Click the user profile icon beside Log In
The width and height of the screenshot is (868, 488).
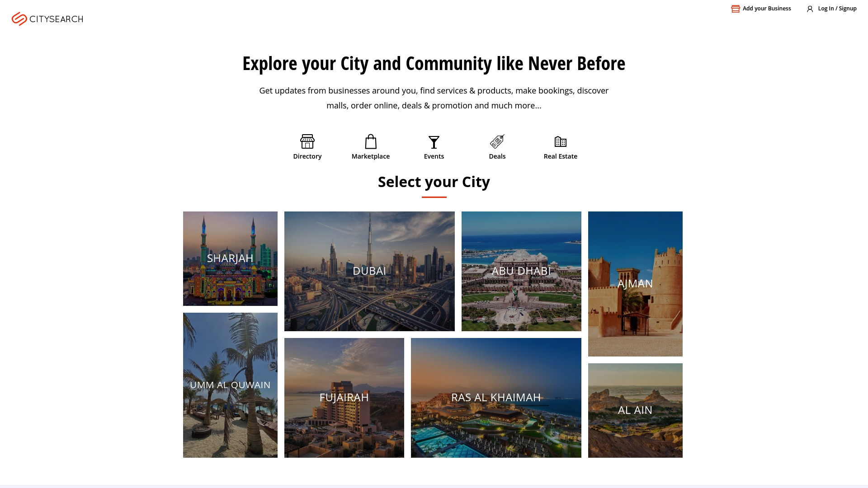pos(810,9)
